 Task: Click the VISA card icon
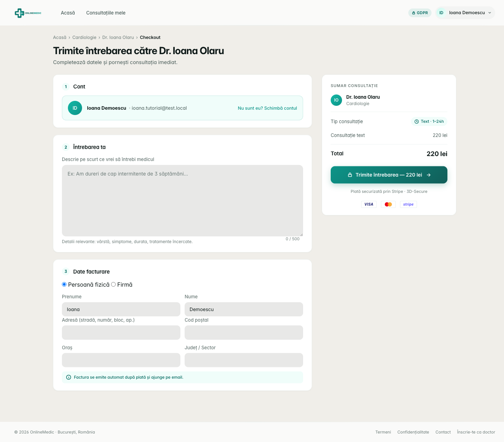(369, 204)
